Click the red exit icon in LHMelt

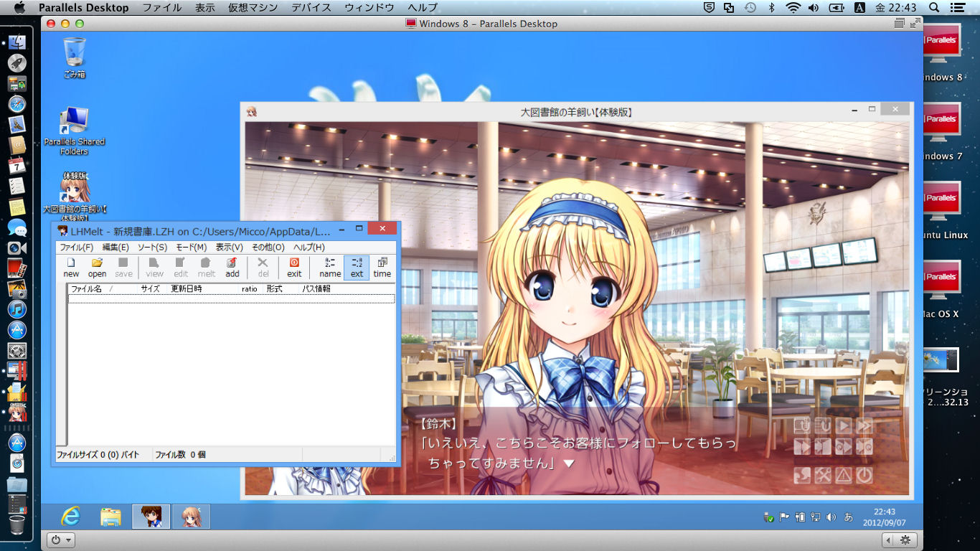tap(294, 267)
